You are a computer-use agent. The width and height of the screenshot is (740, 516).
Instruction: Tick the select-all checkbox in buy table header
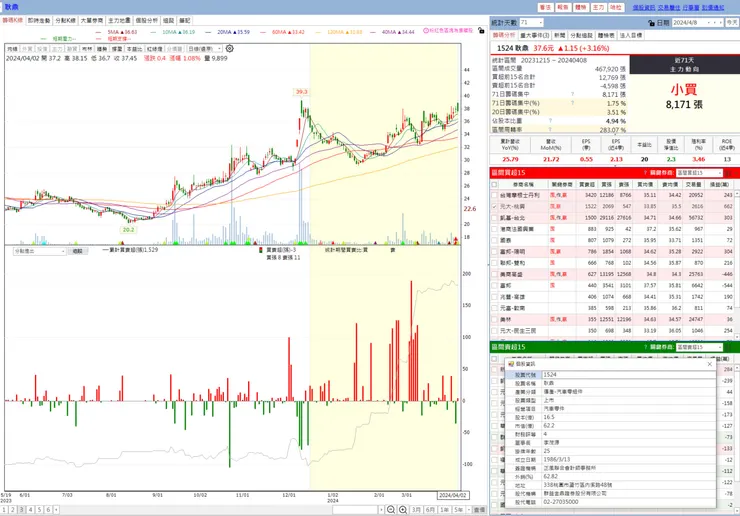pyautogui.click(x=494, y=185)
